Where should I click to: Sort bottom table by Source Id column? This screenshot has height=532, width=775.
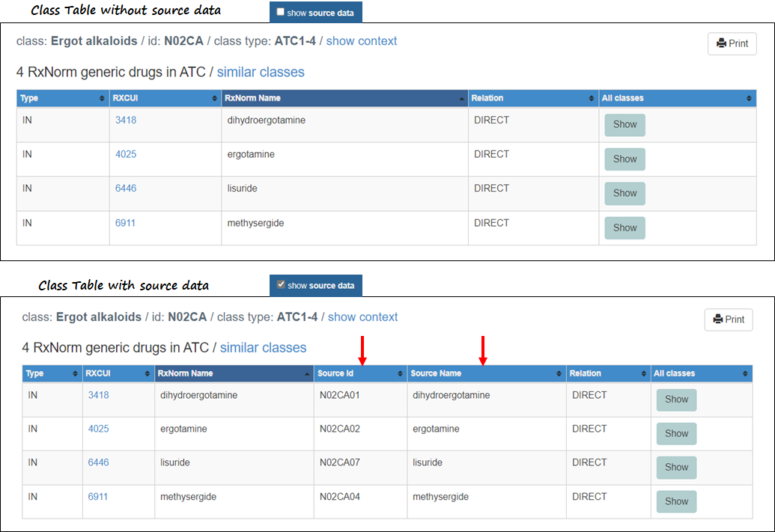point(360,373)
